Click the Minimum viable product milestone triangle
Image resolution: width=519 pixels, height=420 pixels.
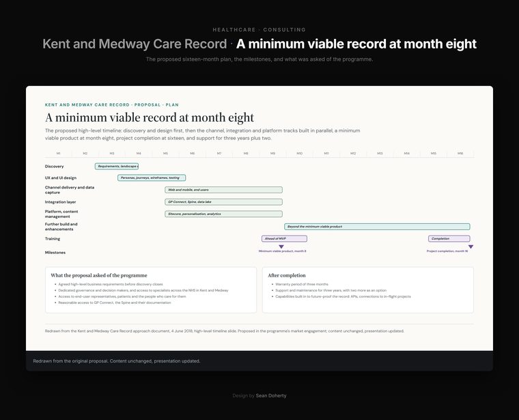tap(281, 247)
